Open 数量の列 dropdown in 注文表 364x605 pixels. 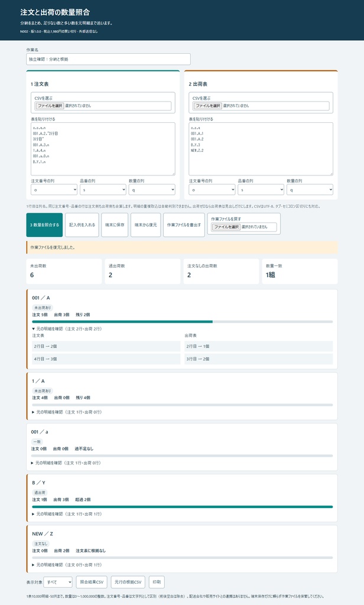[x=152, y=190]
